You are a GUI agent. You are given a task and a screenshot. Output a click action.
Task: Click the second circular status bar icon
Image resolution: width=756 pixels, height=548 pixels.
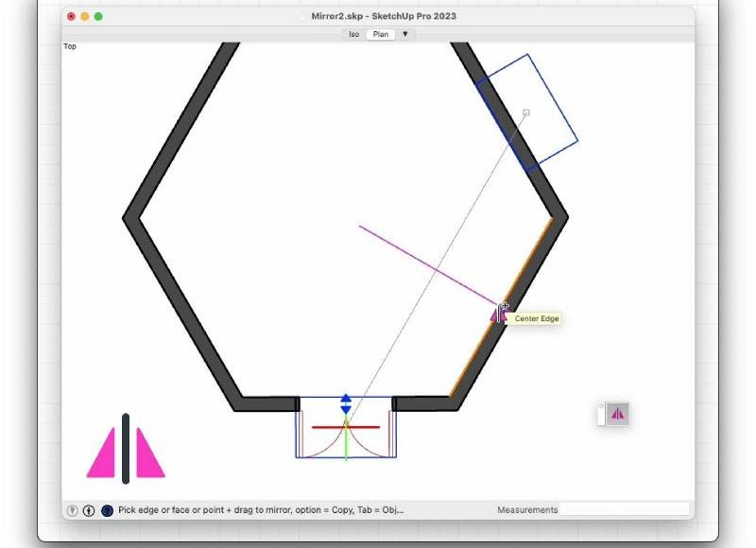[x=89, y=510]
